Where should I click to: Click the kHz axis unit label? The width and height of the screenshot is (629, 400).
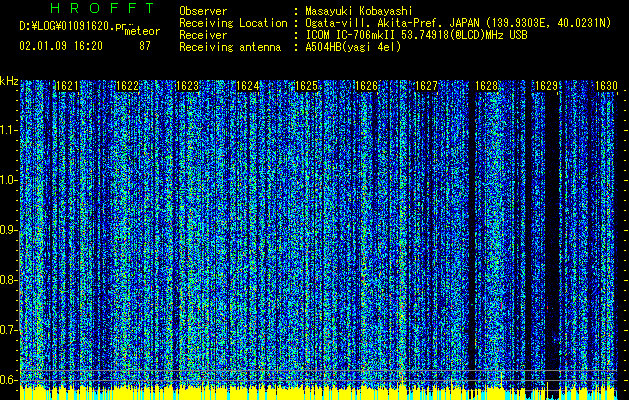pos(9,81)
